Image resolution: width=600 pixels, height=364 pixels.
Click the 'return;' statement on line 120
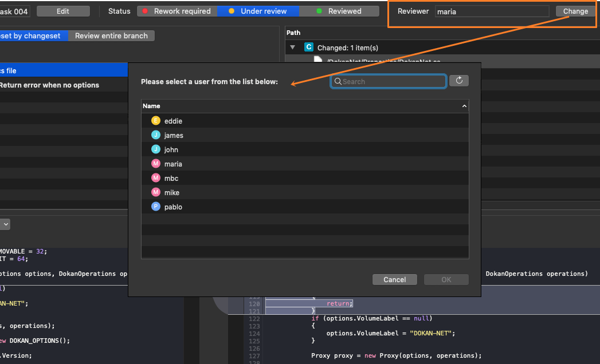pyautogui.click(x=339, y=303)
